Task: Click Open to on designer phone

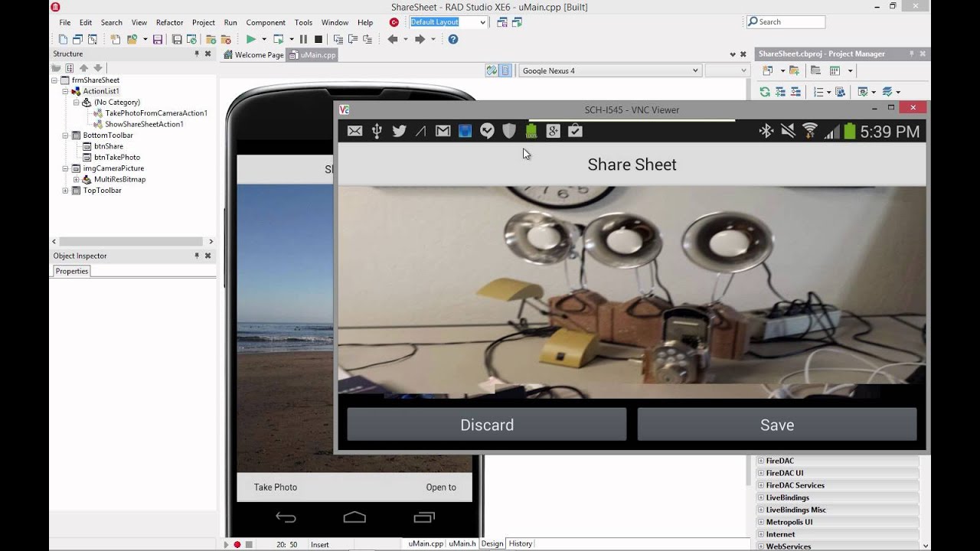Action: click(441, 487)
